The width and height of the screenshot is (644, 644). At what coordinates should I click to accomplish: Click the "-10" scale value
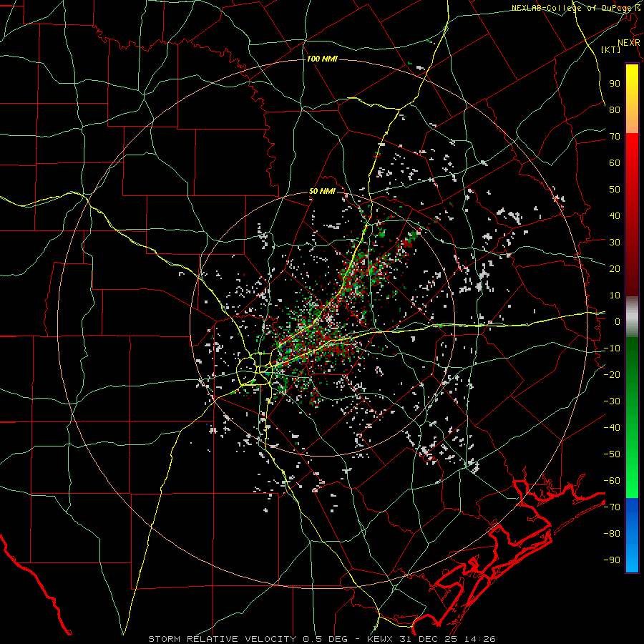(x=612, y=348)
